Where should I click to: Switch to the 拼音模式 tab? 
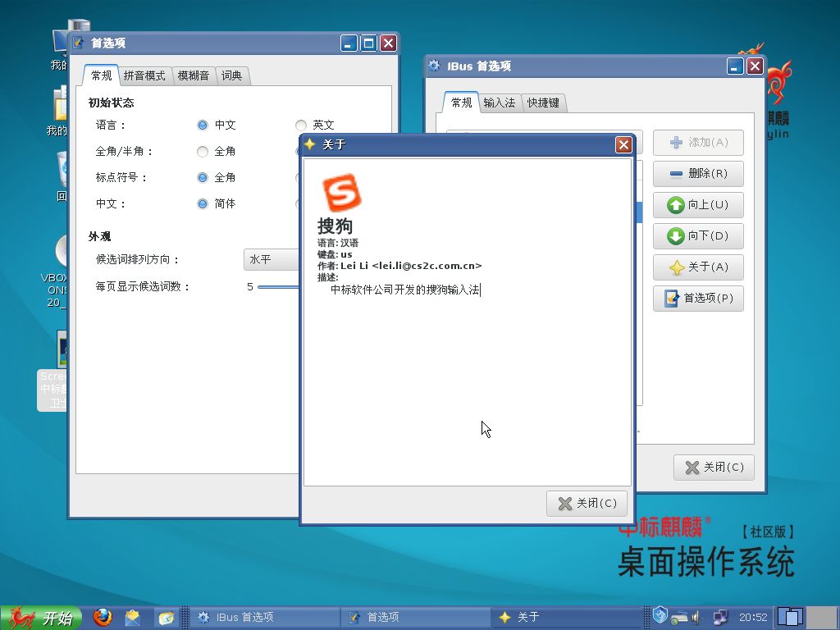144,75
